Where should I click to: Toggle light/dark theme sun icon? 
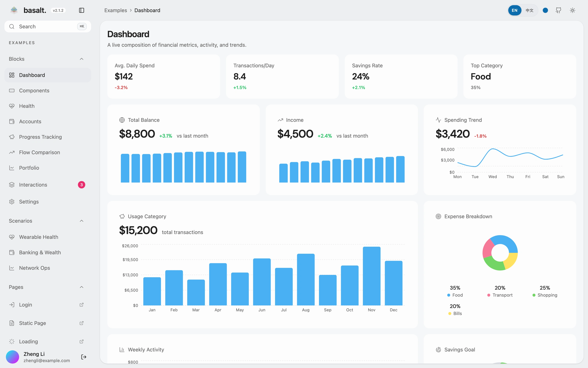(572, 10)
